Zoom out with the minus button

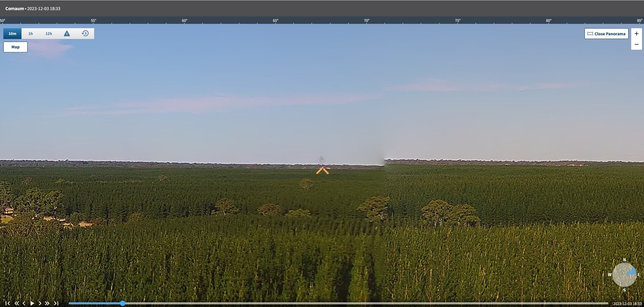tap(636, 44)
